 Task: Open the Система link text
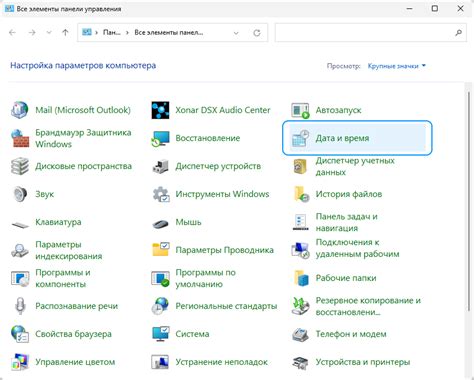[x=192, y=334]
